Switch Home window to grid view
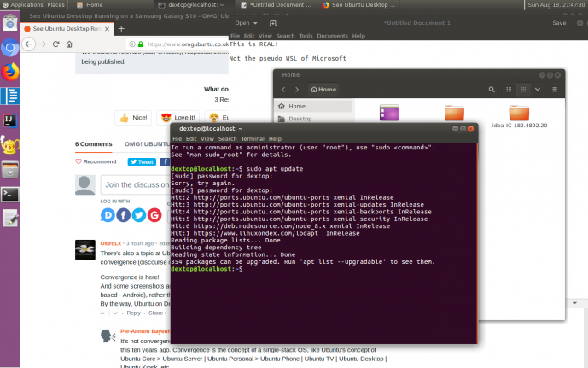The image size is (588, 368). (523, 90)
